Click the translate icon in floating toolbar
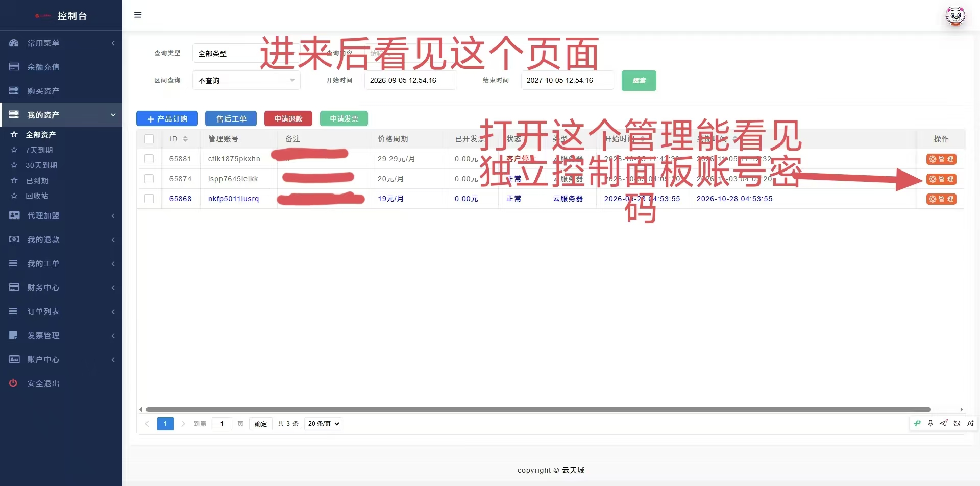The width and height of the screenshot is (980, 486). click(x=957, y=423)
